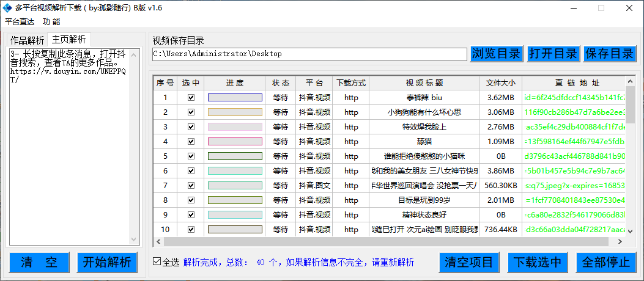Uncheck the checkbox in row 10
This screenshot has height=281, width=644.
click(191, 229)
